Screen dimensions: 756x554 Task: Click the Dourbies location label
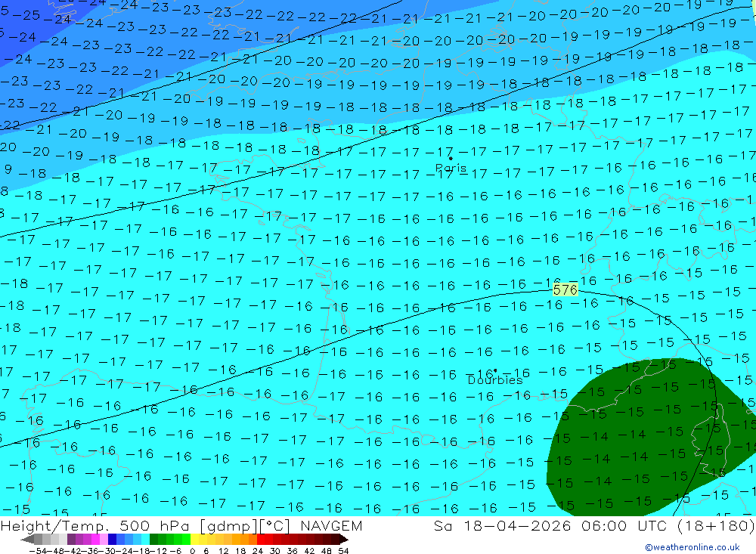pos(495,380)
